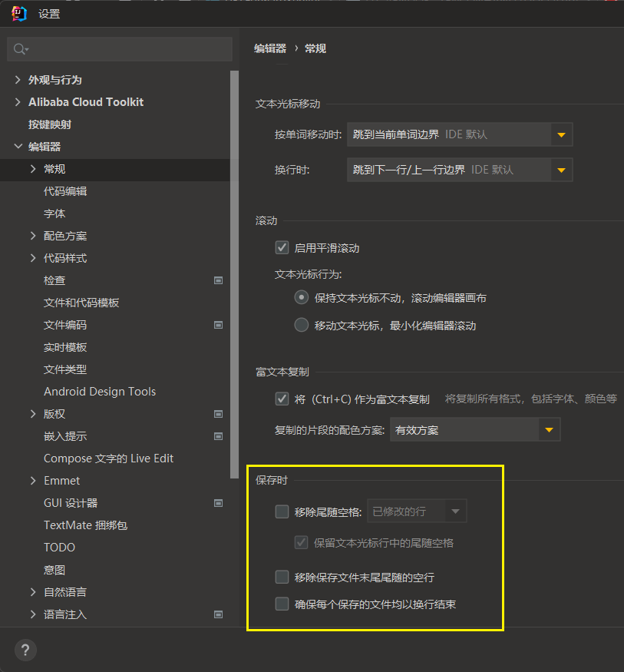Click the search magnifier icon in settings

20,49
